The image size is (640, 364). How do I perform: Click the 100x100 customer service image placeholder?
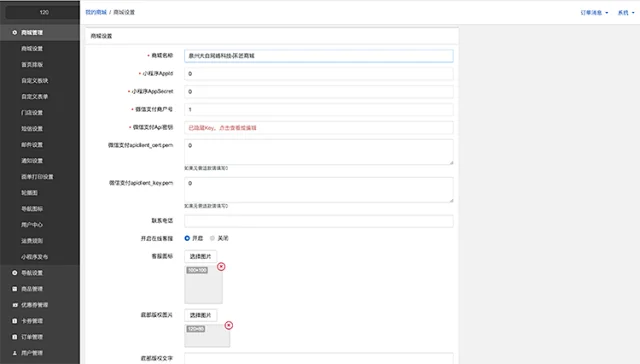pos(203,285)
